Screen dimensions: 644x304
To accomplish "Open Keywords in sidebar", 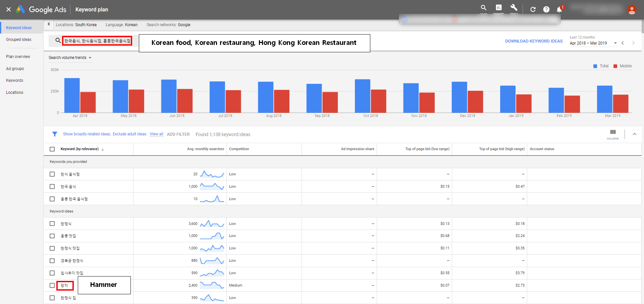I will pos(15,80).
